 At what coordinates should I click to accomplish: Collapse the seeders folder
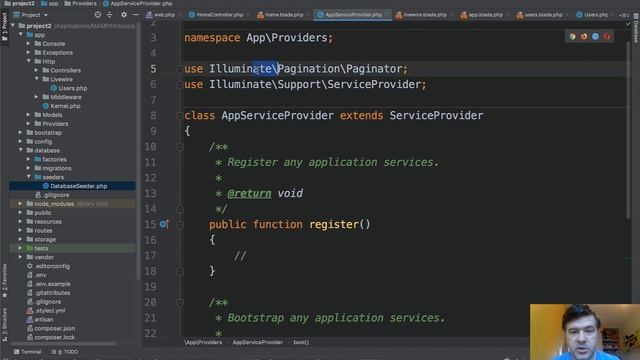(x=29, y=177)
